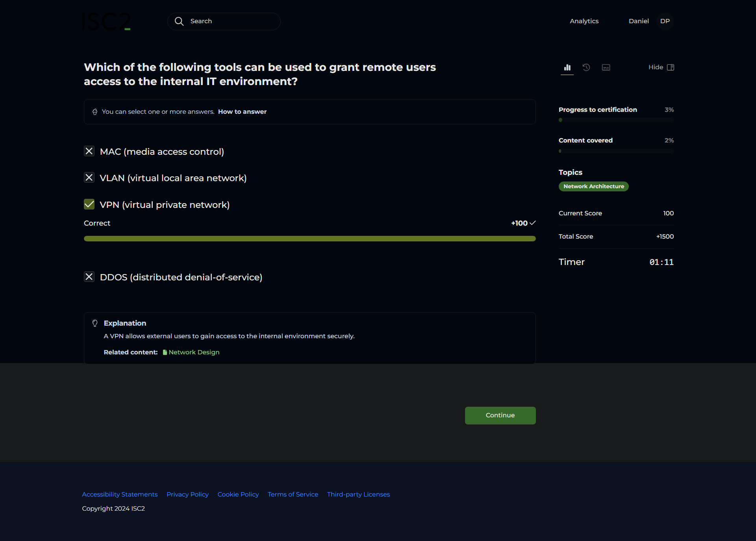Image resolution: width=756 pixels, height=541 pixels.
Task: Open the history clock panel icon
Action: coord(586,67)
